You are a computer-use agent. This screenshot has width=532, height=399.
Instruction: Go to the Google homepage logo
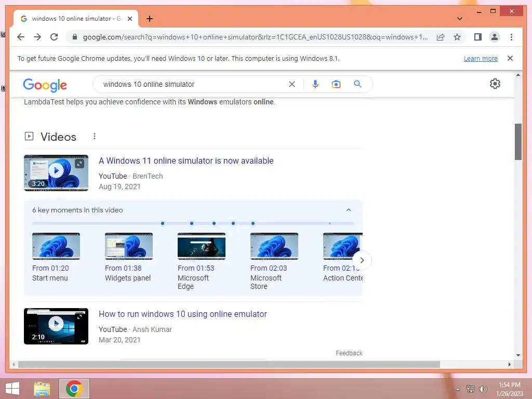click(x=45, y=85)
